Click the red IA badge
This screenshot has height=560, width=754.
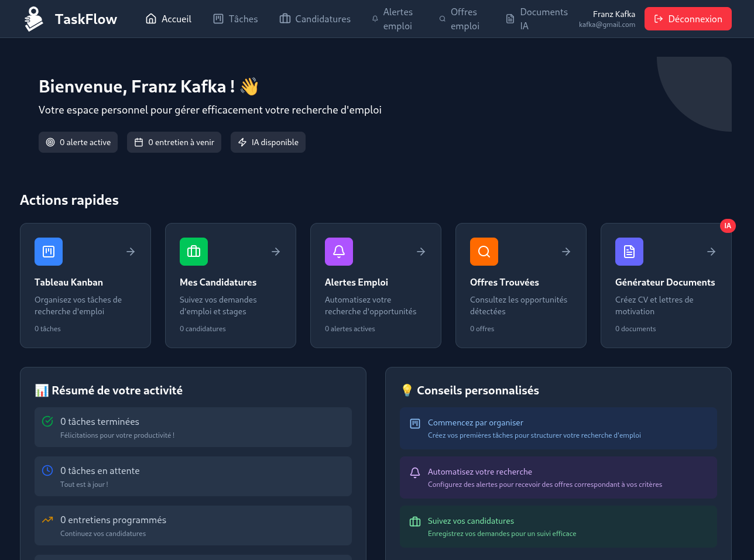[728, 225]
